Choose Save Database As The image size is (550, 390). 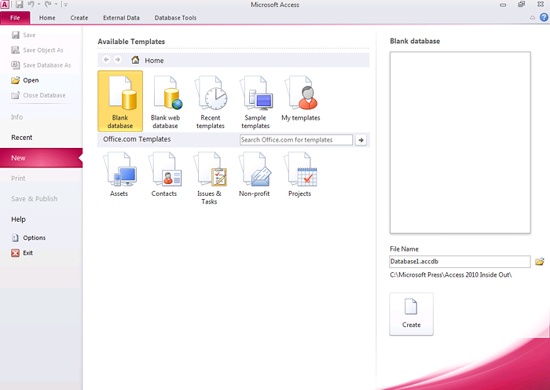coord(41,65)
